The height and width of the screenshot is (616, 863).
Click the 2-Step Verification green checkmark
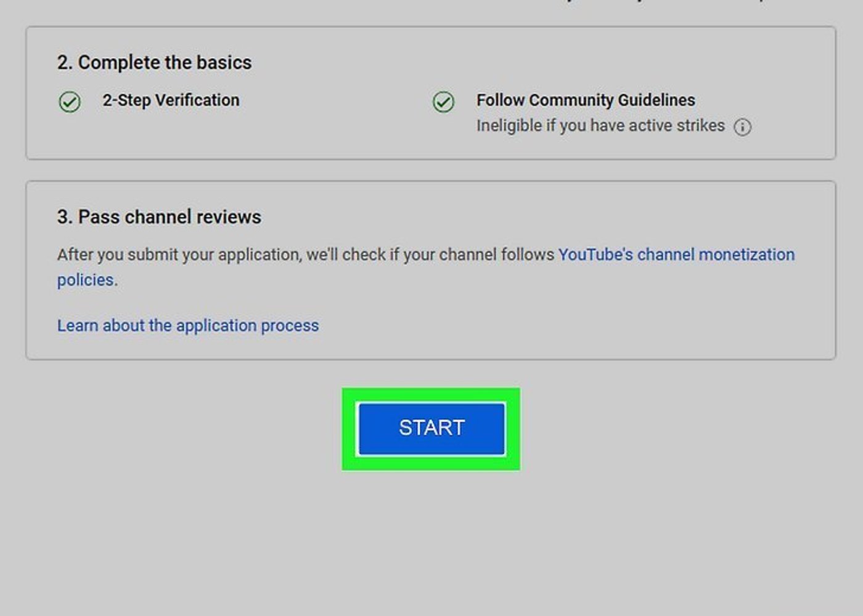click(x=70, y=102)
